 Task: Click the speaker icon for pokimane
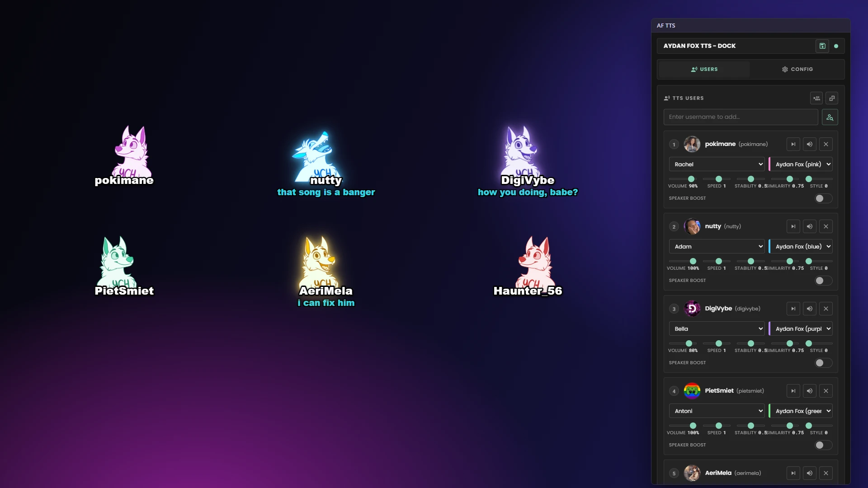pyautogui.click(x=810, y=144)
